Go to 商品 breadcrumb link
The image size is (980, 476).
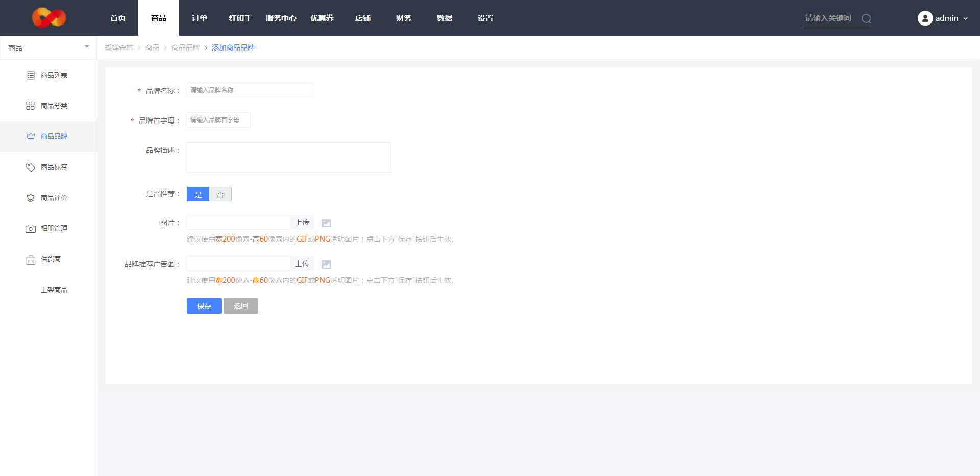[x=152, y=47]
